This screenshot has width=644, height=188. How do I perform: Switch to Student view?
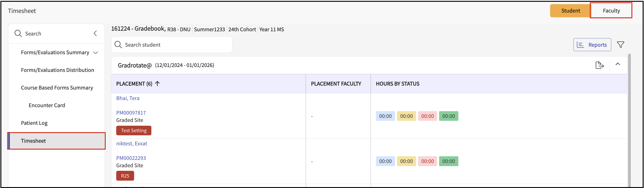click(x=570, y=11)
